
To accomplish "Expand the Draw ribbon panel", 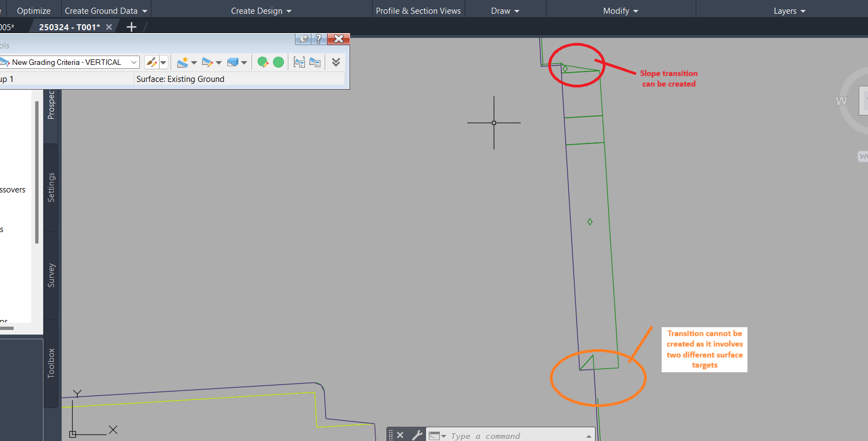I will 505,10.
